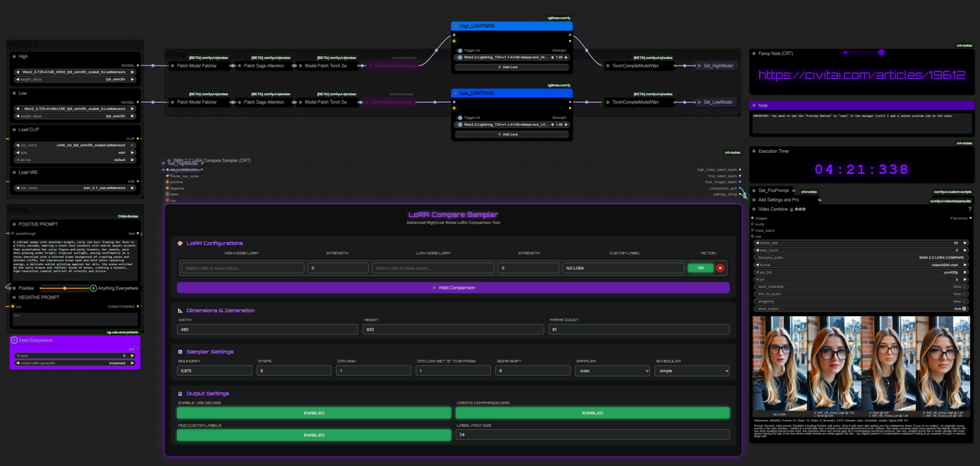The width and height of the screenshot is (980, 466).
Task: Open the clip_name selector in Load CLIP
Action: click(75, 145)
